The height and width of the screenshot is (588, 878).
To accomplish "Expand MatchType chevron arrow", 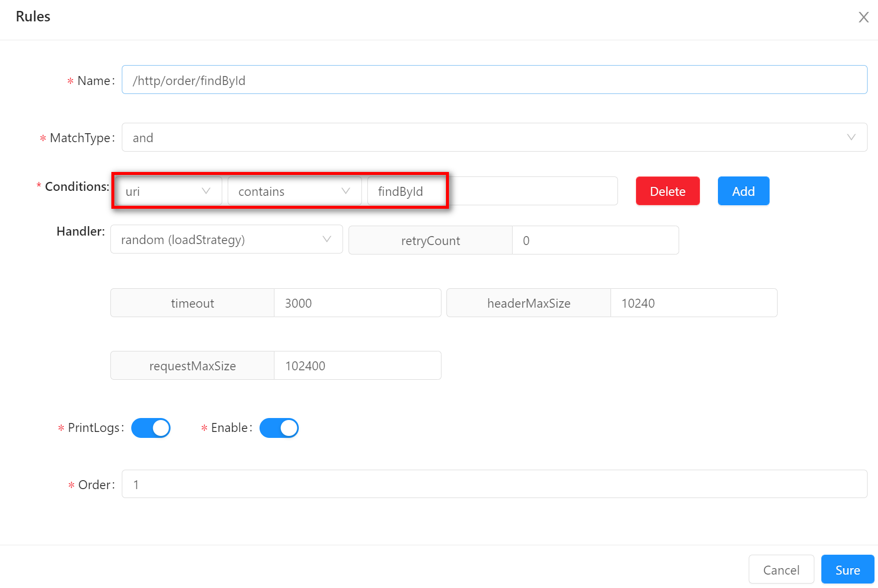I will [x=851, y=138].
